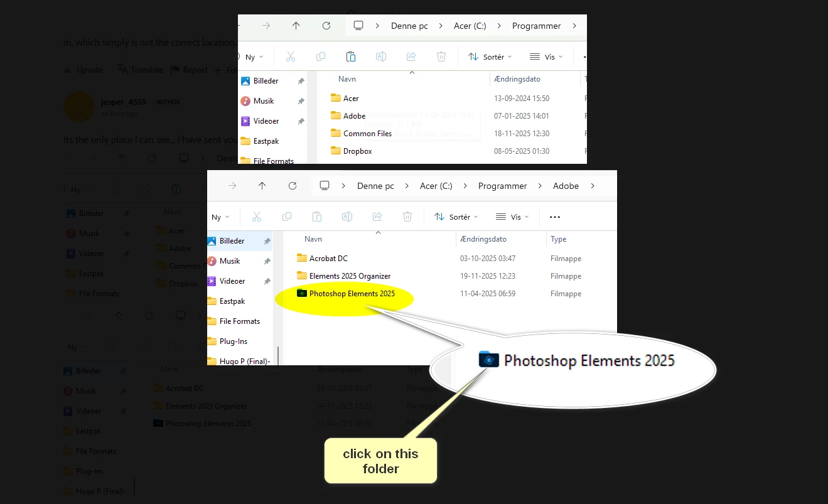Click the Paste icon in the Programmer window toolbar
Image resolution: width=828 pixels, height=504 pixels.
pos(351,56)
